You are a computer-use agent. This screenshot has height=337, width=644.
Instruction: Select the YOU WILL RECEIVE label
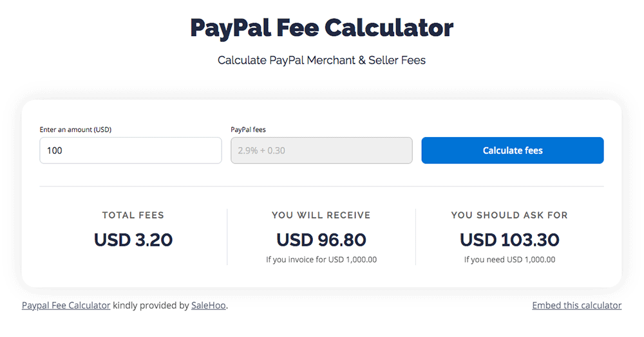pos(321,215)
